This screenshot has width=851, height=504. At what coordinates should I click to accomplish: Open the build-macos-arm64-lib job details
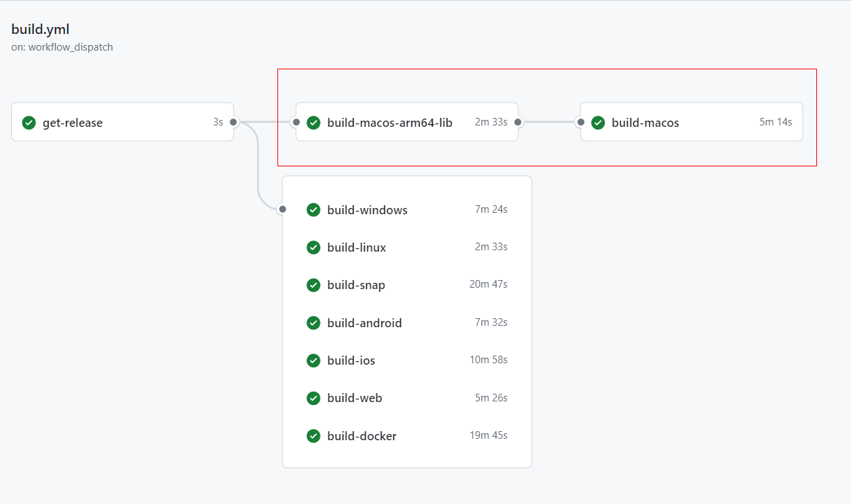390,123
